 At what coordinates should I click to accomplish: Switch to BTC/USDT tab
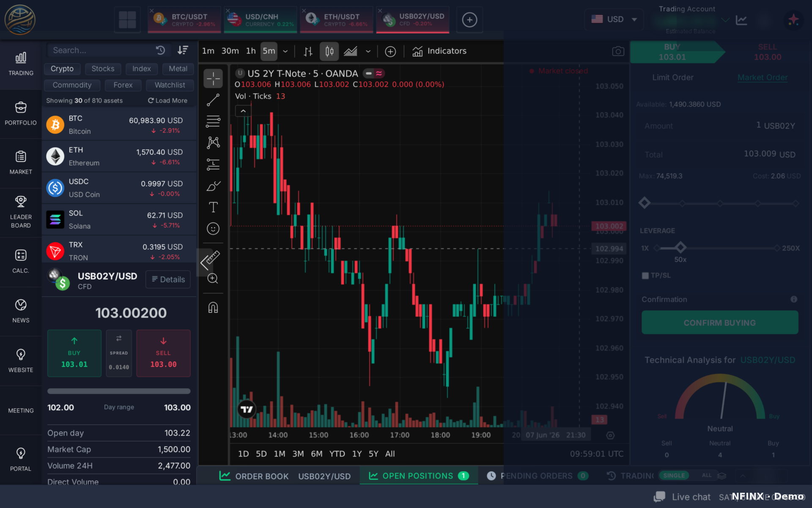tap(184, 19)
